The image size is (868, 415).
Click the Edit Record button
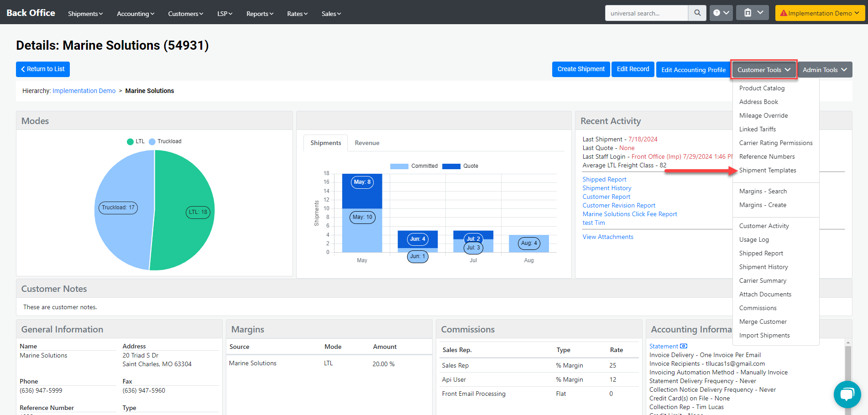[633, 69]
